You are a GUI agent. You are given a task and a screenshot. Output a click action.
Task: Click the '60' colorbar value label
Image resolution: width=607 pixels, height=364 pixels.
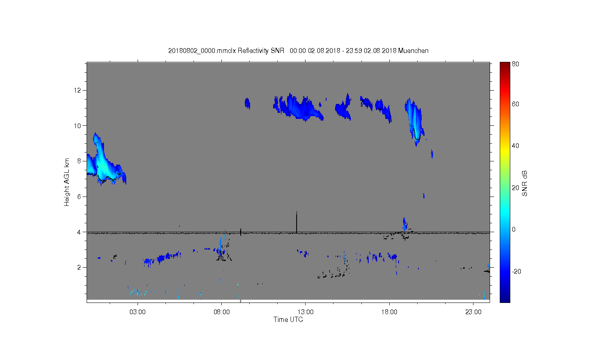[x=516, y=104]
